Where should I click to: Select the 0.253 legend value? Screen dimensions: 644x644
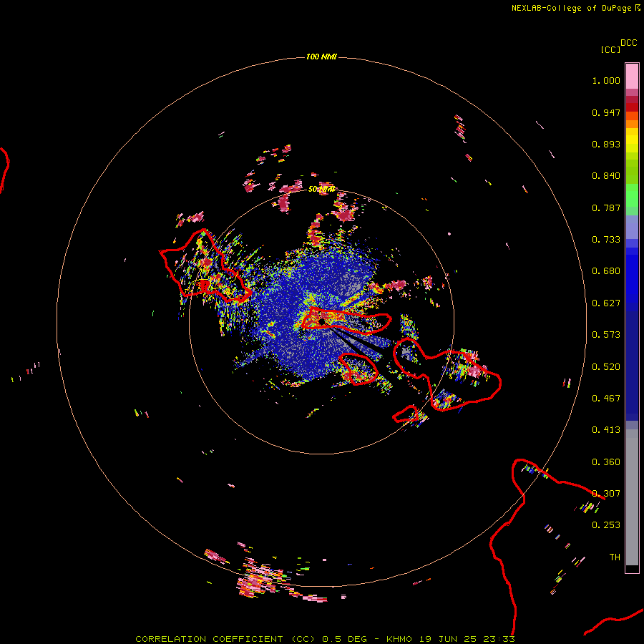[606, 525]
